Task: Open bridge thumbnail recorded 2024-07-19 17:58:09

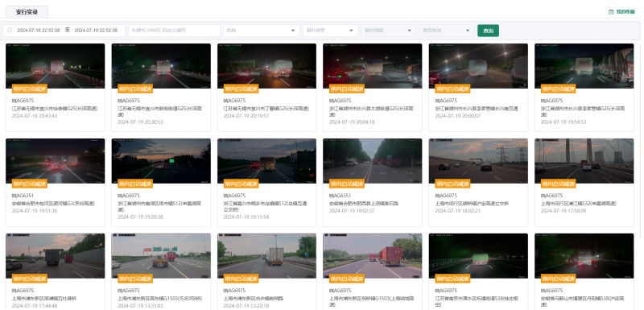Action: [584, 161]
